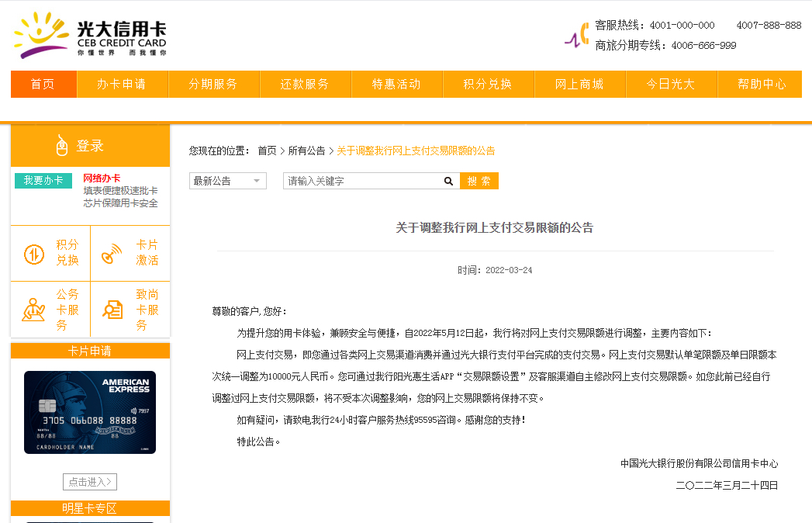The height and width of the screenshot is (523, 812).
Task: Open the 首页 navigation tab
Action: pyautogui.click(x=43, y=84)
